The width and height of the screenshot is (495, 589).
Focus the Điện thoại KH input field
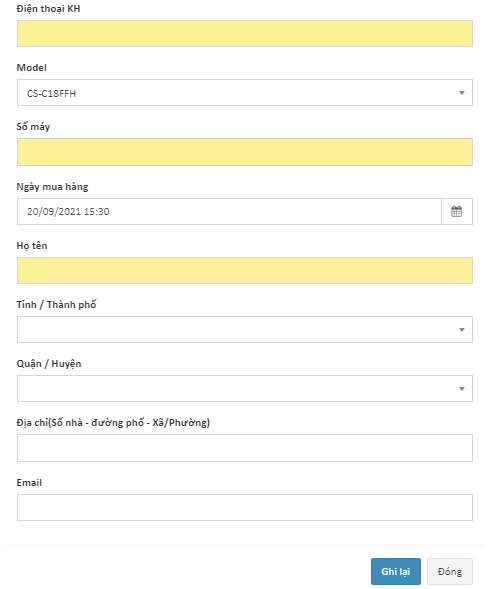click(244, 33)
